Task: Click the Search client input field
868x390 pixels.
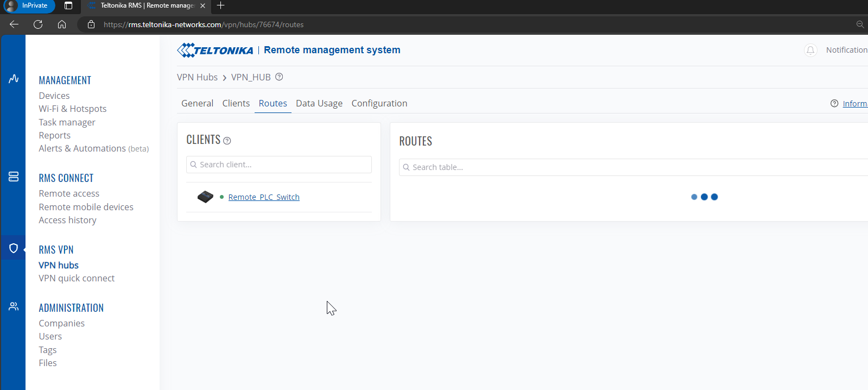Action: coord(279,165)
